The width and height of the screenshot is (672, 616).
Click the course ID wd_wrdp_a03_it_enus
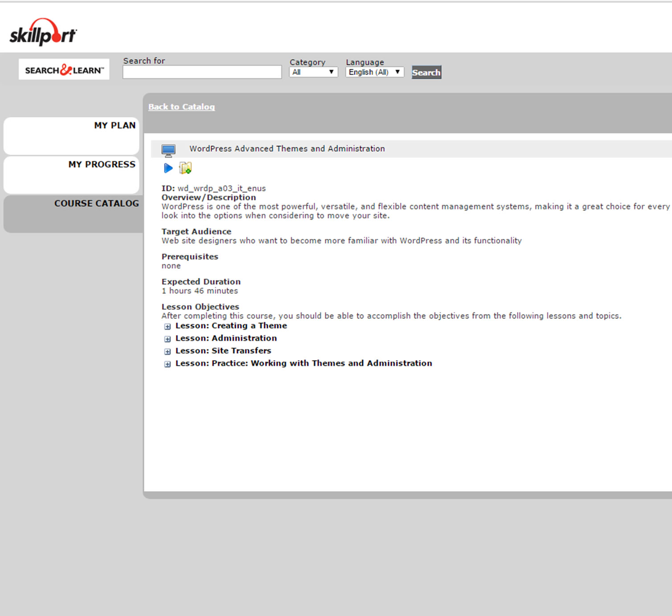pyautogui.click(x=221, y=189)
